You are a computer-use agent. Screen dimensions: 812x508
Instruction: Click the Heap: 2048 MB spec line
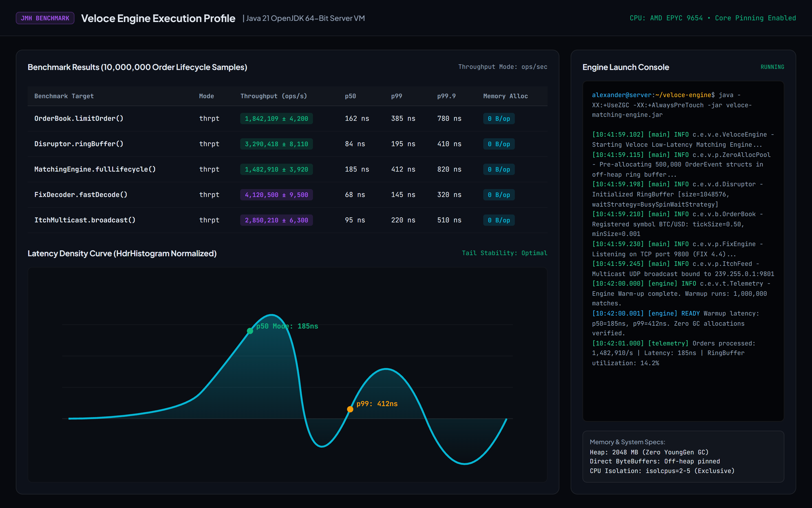(x=649, y=452)
